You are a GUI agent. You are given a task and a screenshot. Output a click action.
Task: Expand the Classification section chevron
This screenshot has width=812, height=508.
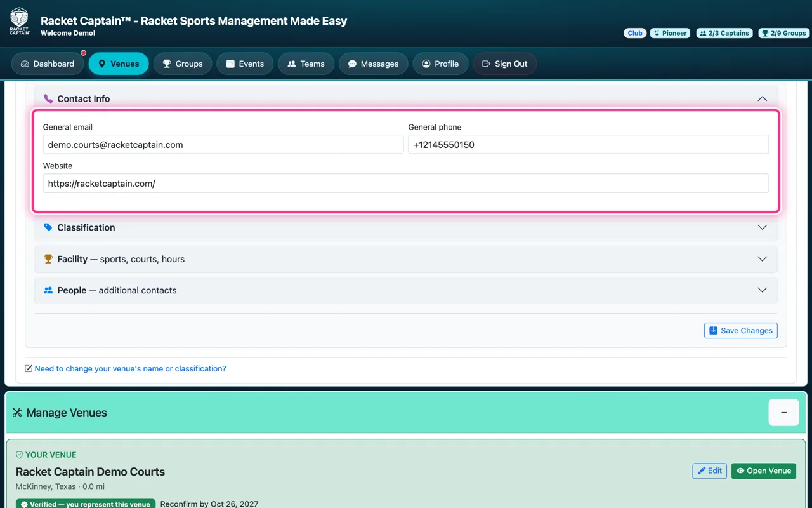pos(763,227)
